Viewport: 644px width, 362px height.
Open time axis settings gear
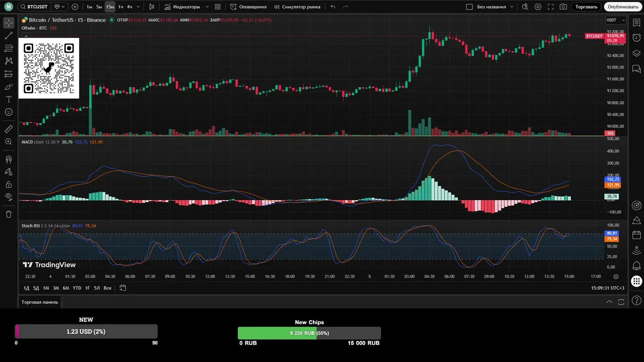click(616, 277)
